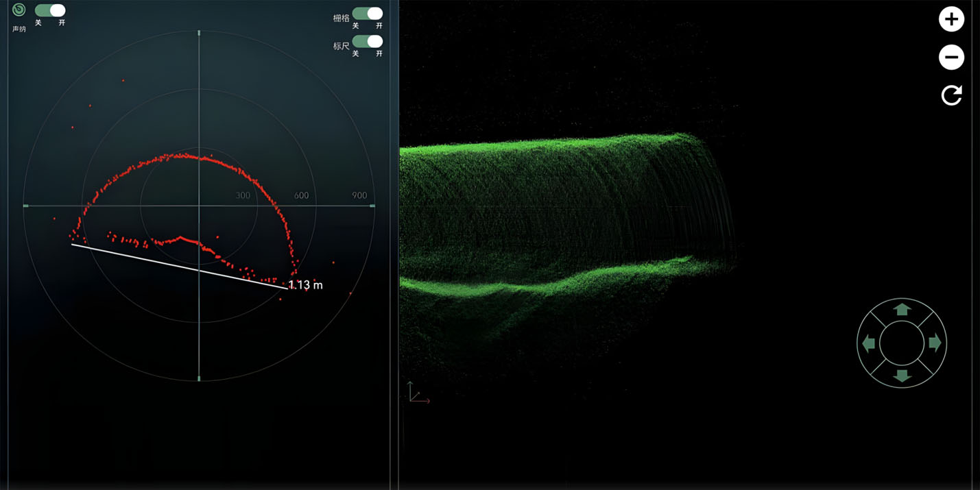Click the center circle of the direction pad
This screenshot has height=490, width=980.
click(x=901, y=343)
